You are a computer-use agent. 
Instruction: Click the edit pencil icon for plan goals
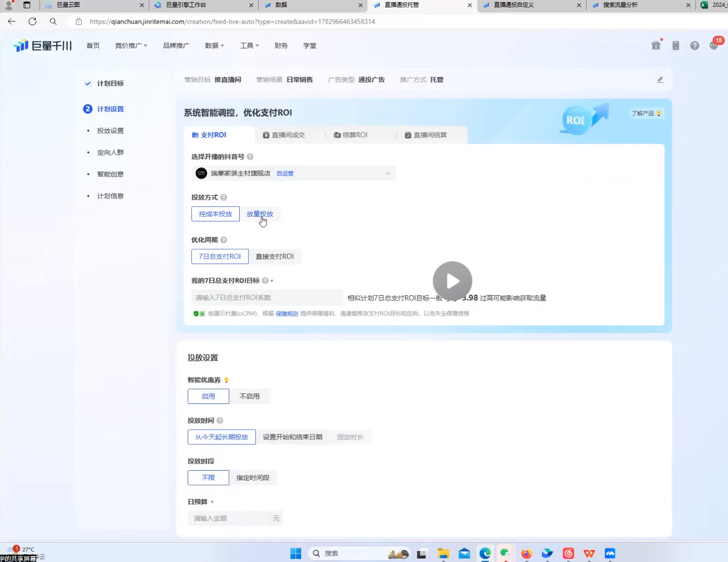coord(660,80)
